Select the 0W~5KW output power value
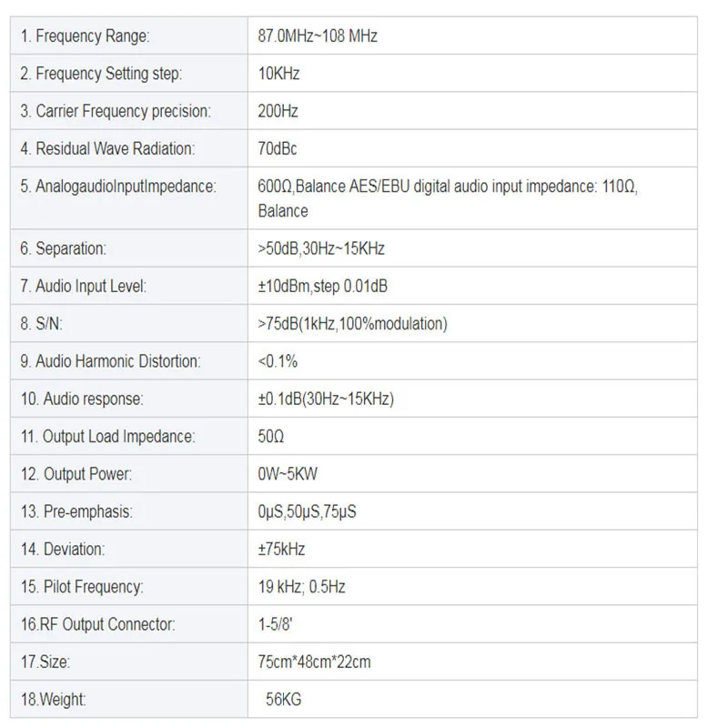The width and height of the screenshot is (728, 728). pyautogui.click(x=288, y=474)
